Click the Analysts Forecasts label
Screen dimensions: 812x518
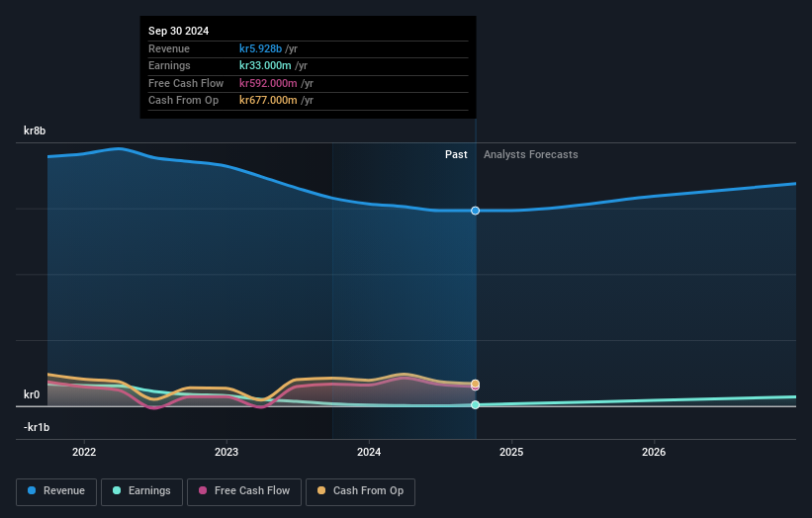(x=531, y=154)
